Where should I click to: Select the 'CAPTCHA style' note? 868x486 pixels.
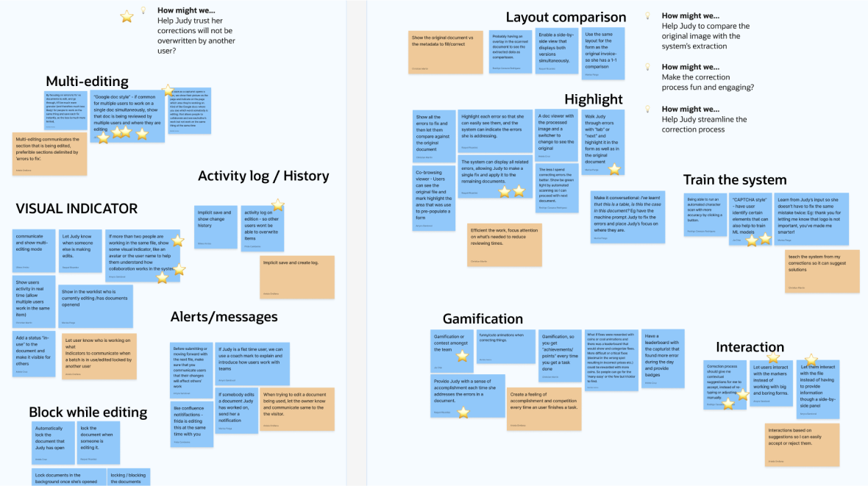click(x=750, y=219)
